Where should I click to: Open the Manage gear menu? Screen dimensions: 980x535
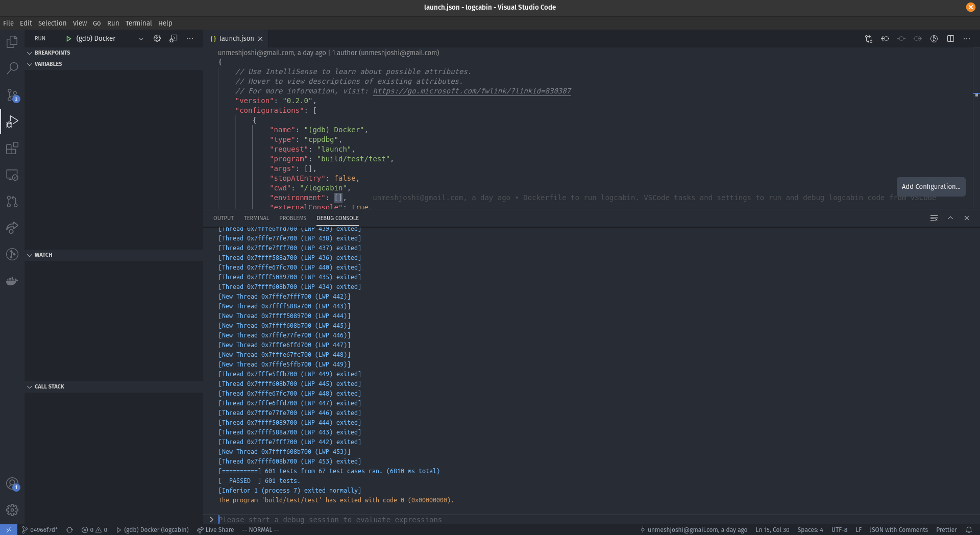pos(12,509)
